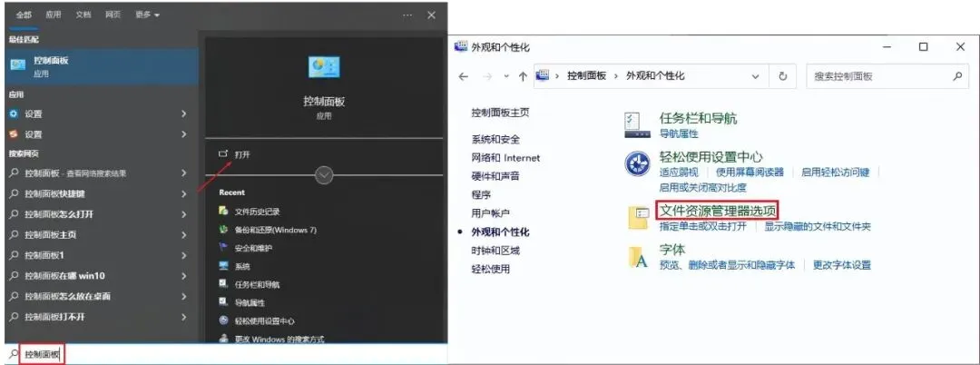Open 网络和 Internet category in sidebar

click(x=505, y=158)
